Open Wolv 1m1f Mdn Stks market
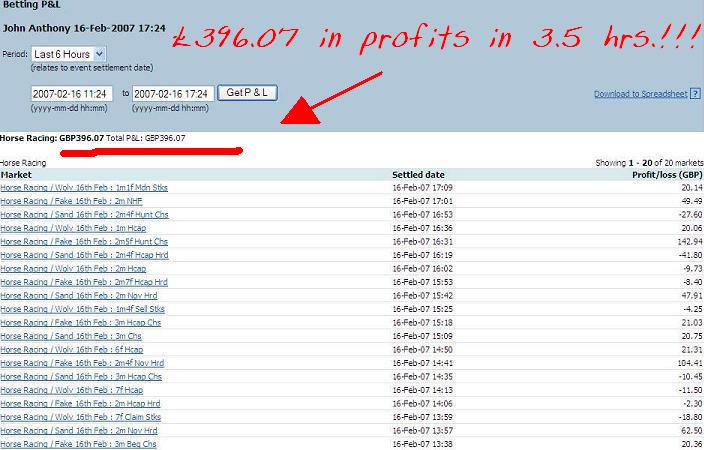Viewport: 704px width, 450px height. 84,188
